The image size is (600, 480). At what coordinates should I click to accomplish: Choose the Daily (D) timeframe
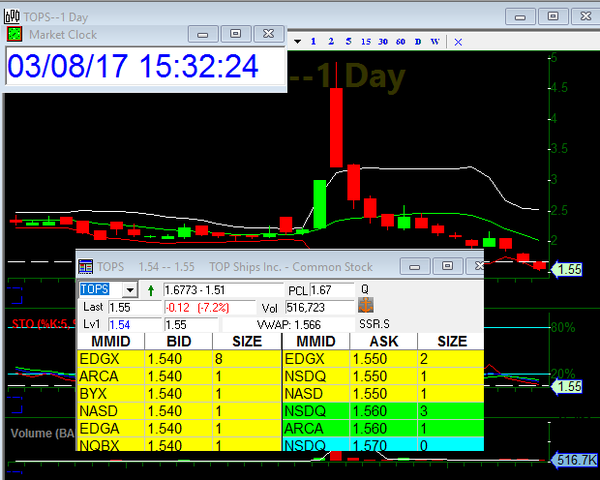click(418, 41)
